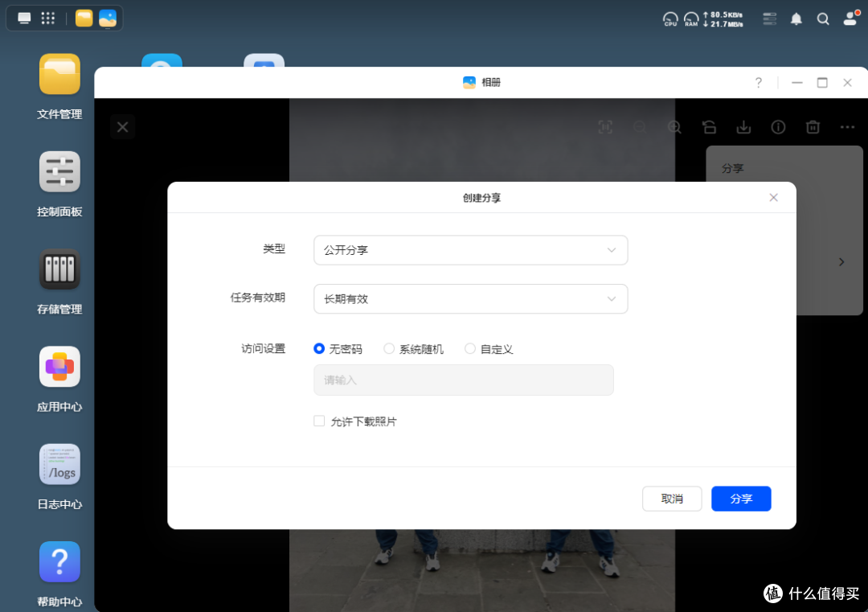Open the 文件管理 desktop icon
The height and width of the screenshot is (612, 868).
[x=59, y=74]
